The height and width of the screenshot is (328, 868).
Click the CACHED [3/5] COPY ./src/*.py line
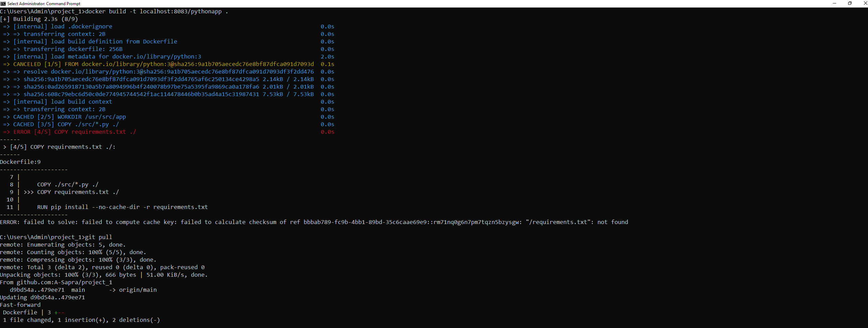tap(60, 124)
